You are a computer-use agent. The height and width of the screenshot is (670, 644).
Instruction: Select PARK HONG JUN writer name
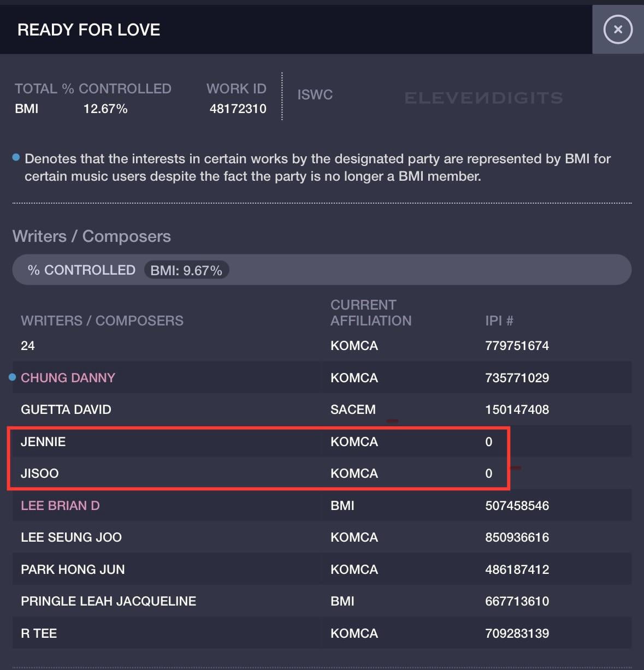[73, 570]
